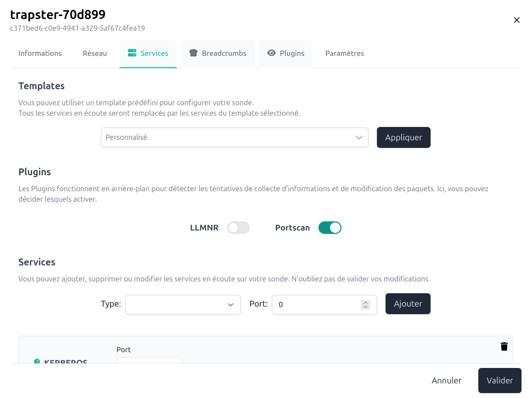Go to the Paramètres tab
The height and width of the screenshot is (398, 532).
click(x=345, y=53)
